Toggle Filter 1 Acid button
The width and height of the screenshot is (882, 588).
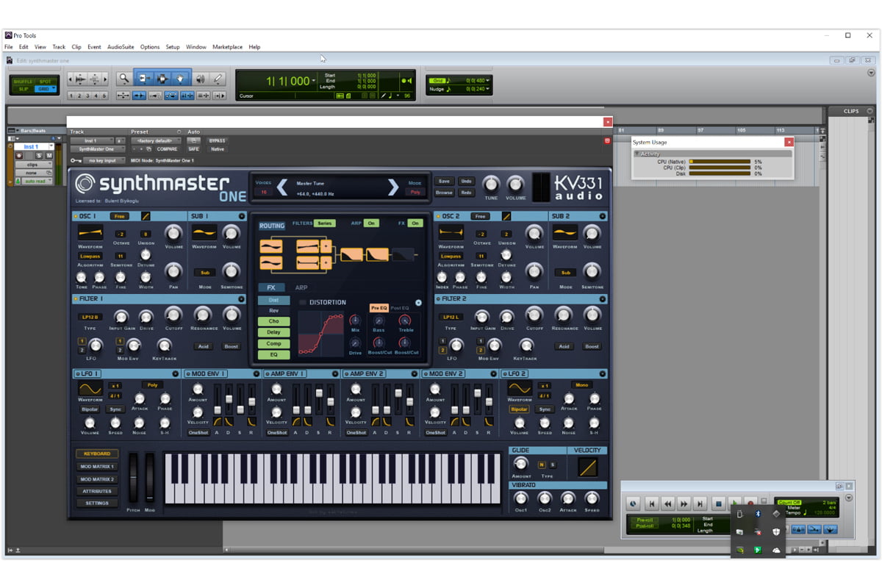pos(204,346)
